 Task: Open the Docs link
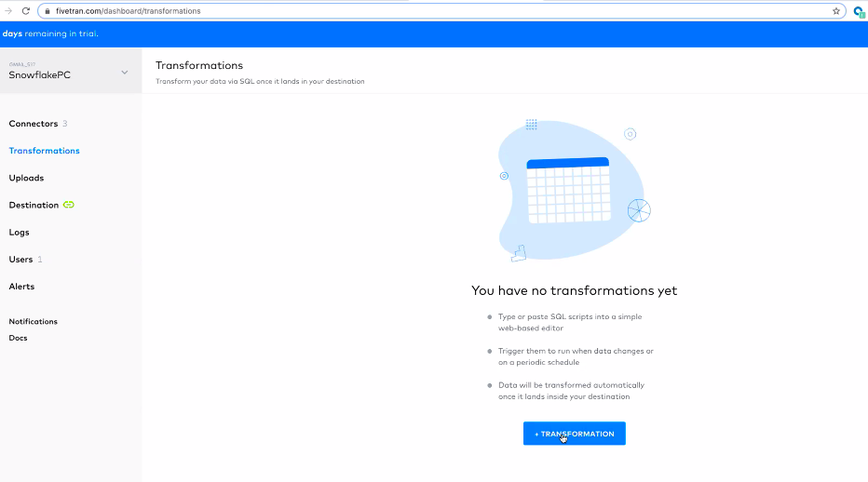click(18, 338)
